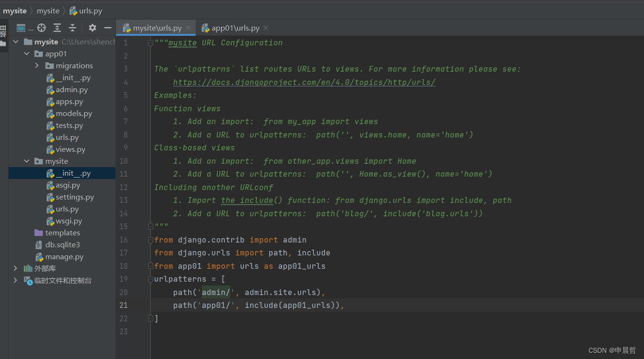Expand the migrations folder
The image size is (644, 359).
click(x=38, y=65)
